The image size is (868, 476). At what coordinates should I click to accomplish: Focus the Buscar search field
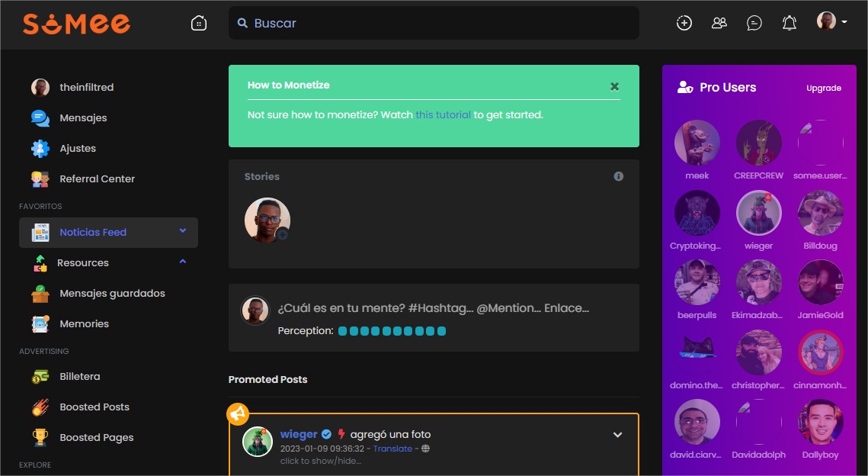434,23
